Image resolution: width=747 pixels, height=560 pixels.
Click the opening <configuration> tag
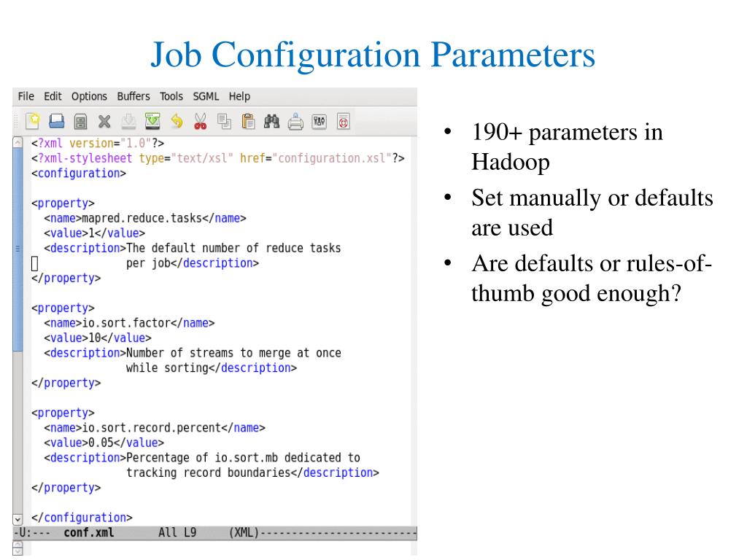point(79,174)
